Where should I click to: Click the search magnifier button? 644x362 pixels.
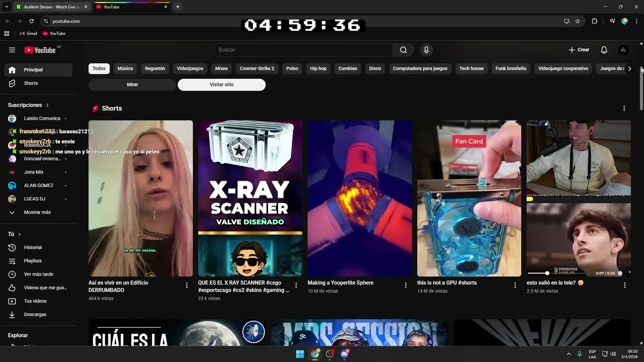click(404, 50)
